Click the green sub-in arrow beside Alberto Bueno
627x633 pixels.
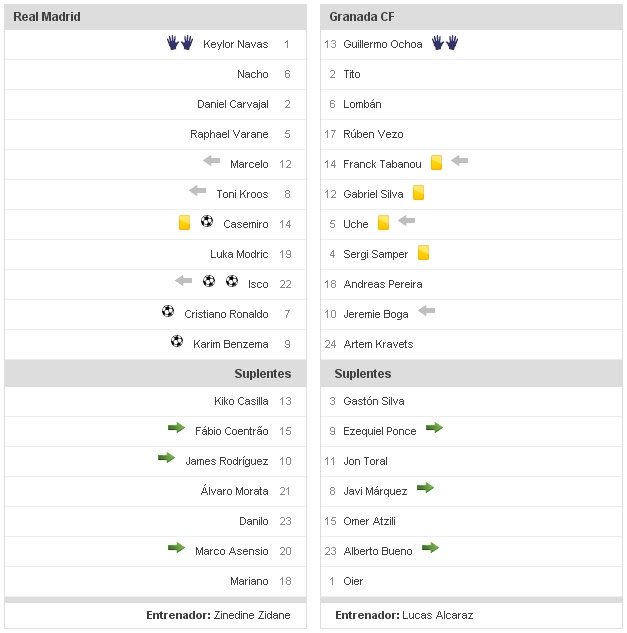point(430,548)
